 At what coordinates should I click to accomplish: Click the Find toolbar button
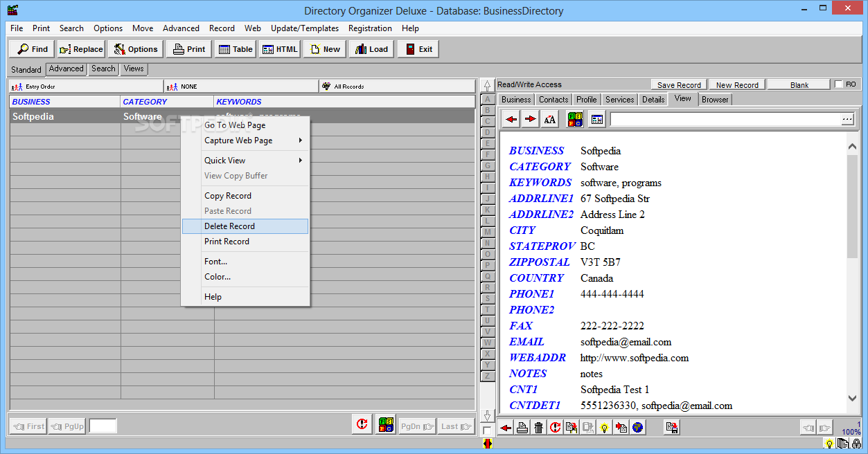[32, 49]
